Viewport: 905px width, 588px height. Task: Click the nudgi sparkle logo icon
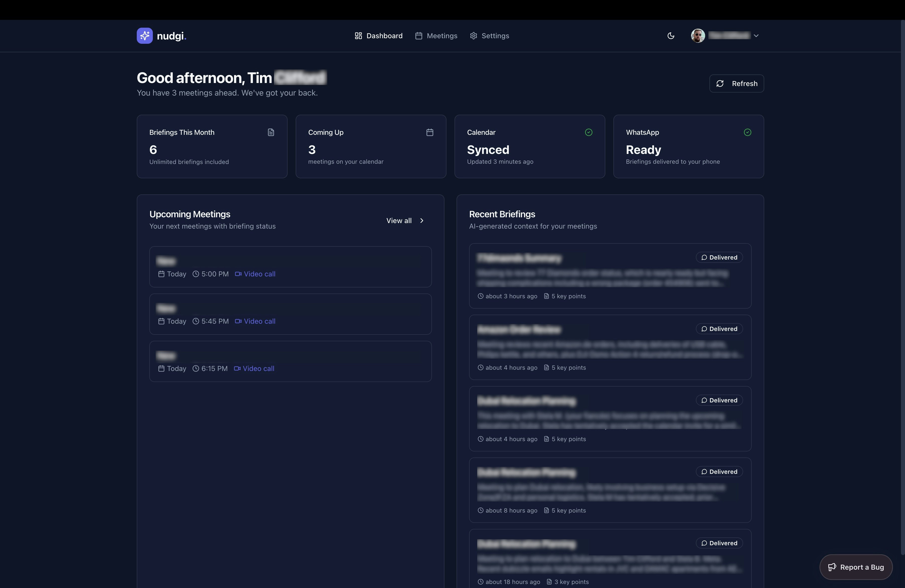(x=145, y=35)
